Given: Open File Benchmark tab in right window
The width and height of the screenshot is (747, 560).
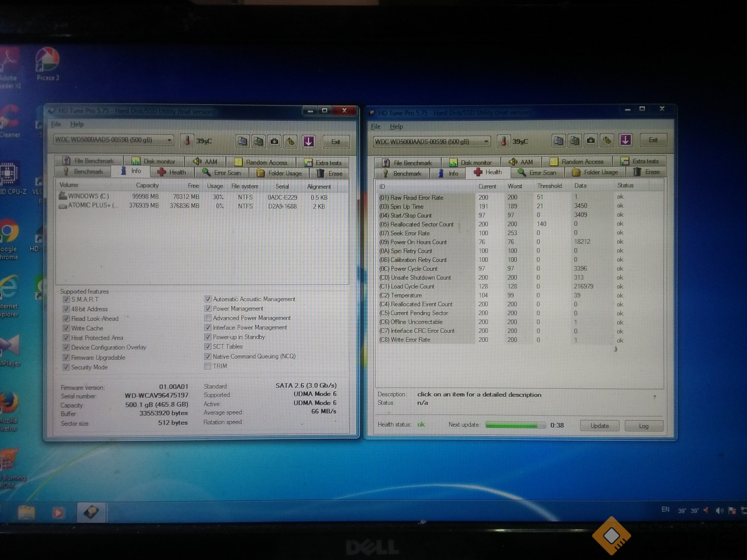Looking at the screenshot, I should [407, 162].
